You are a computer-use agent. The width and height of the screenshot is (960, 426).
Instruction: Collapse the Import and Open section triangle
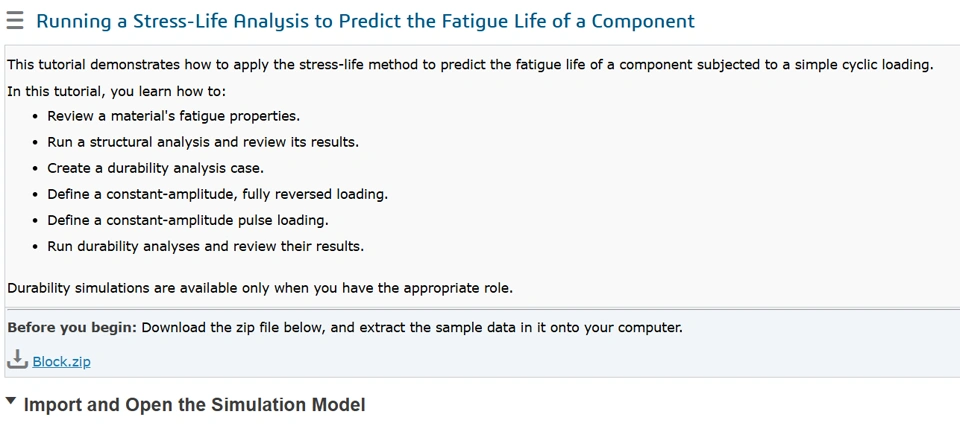tap(11, 403)
